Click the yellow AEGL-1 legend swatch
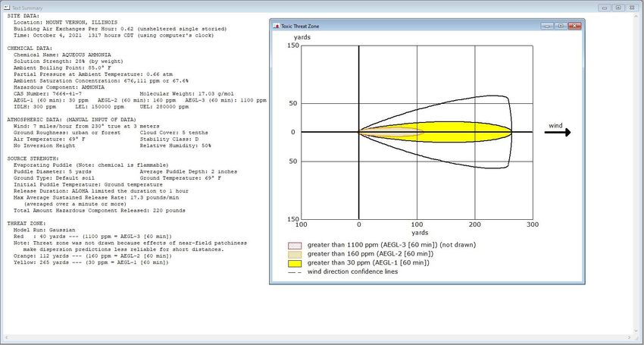The width and height of the screenshot is (644, 345). pyautogui.click(x=295, y=264)
